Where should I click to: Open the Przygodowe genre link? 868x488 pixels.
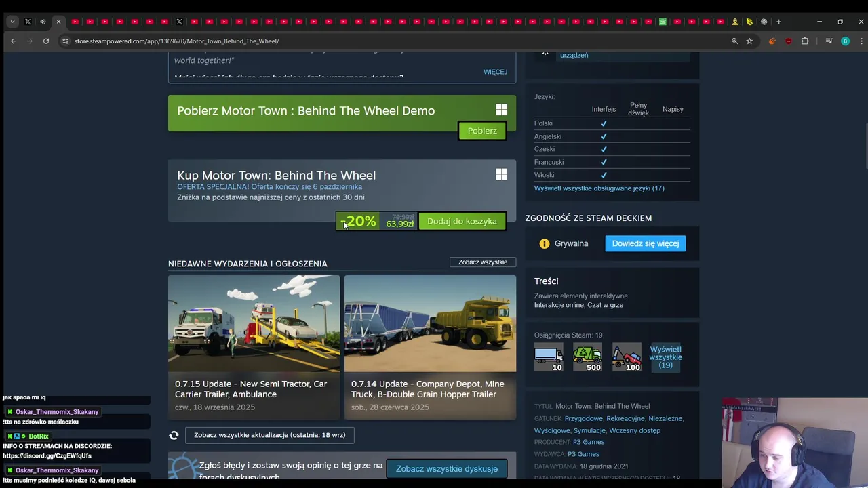pos(583,418)
